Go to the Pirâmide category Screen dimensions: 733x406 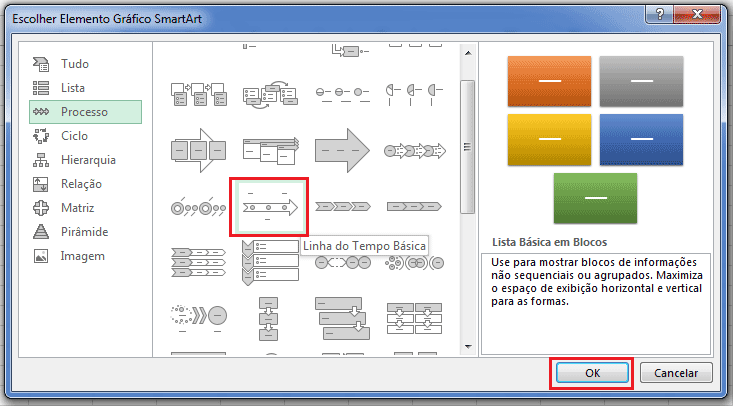[x=84, y=231]
